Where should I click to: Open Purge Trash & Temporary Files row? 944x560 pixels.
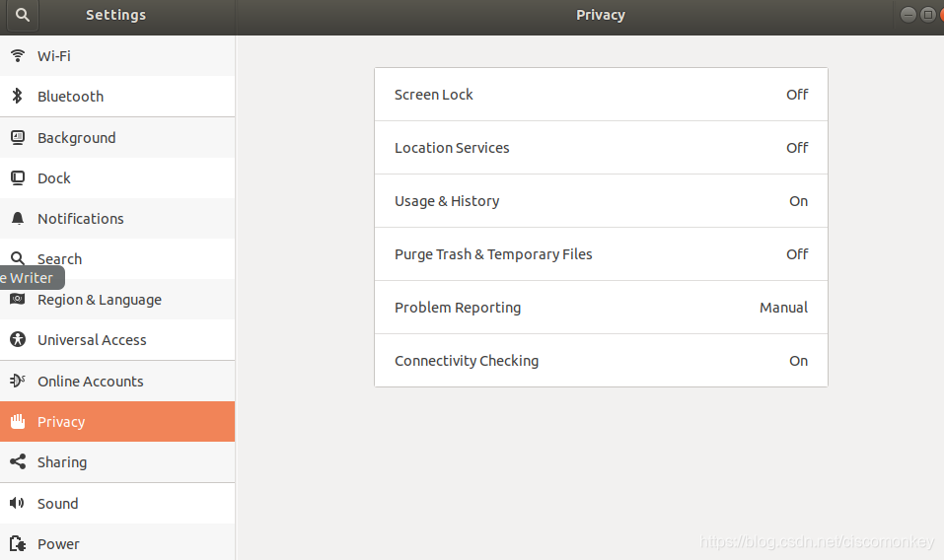point(601,254)
